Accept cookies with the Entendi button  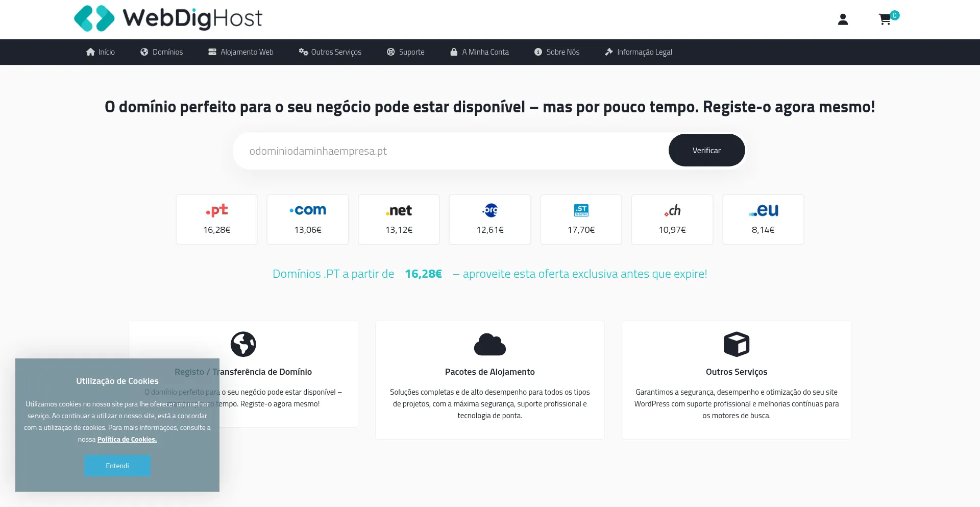[x=117, y=466]
